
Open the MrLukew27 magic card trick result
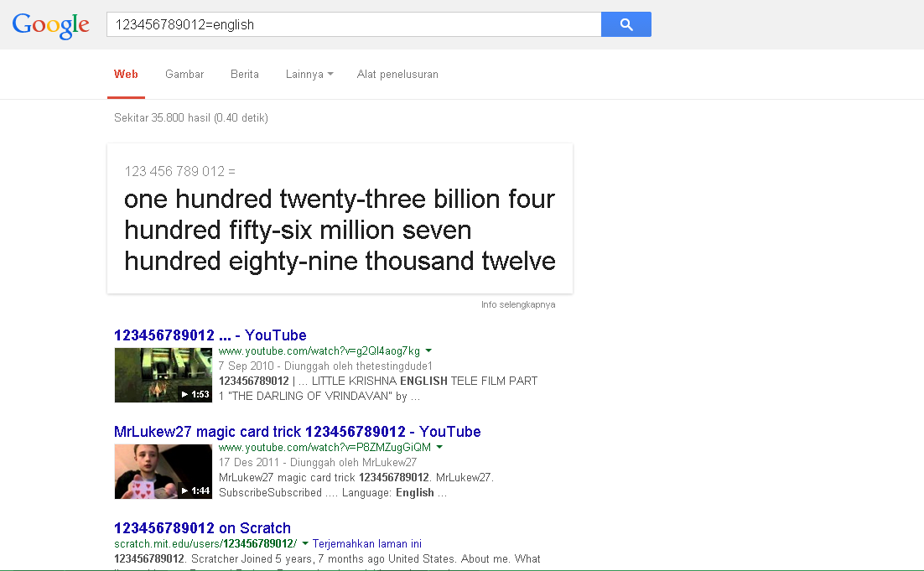[x=297, y=432]
